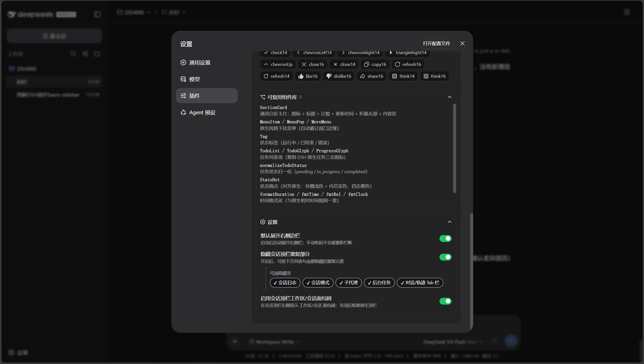Image resolution: width=644 pixels, height=364 pixels.
Task: Open workspace dropdown in background breadcrumb
Action: (x=134, y=12)
